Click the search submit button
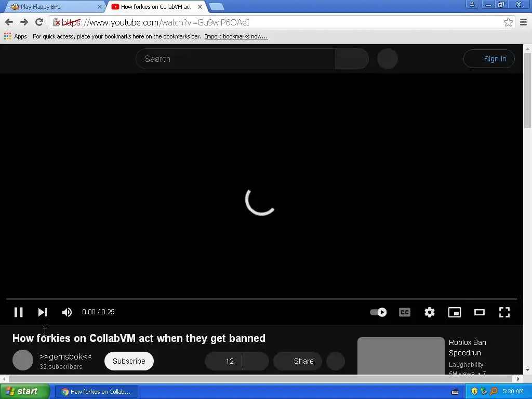Viewport: 532px width, 399px height. pyautogui.click(x=352, y=59)
